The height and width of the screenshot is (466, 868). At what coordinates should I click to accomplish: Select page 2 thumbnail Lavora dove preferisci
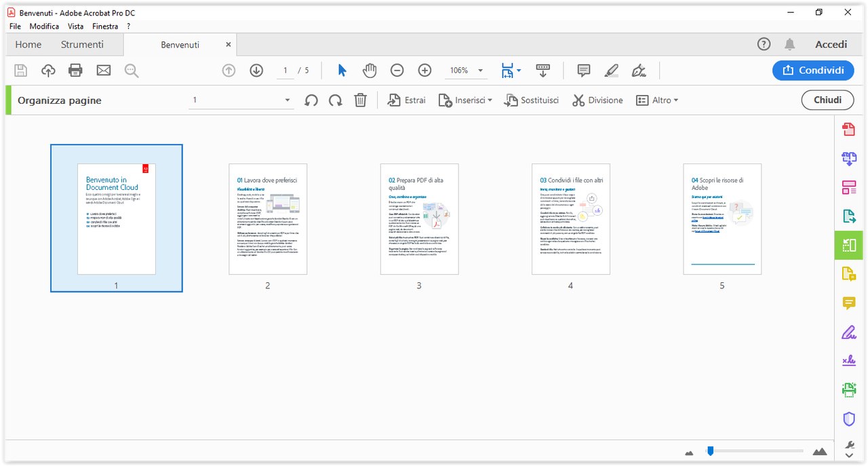pos(268,219)
